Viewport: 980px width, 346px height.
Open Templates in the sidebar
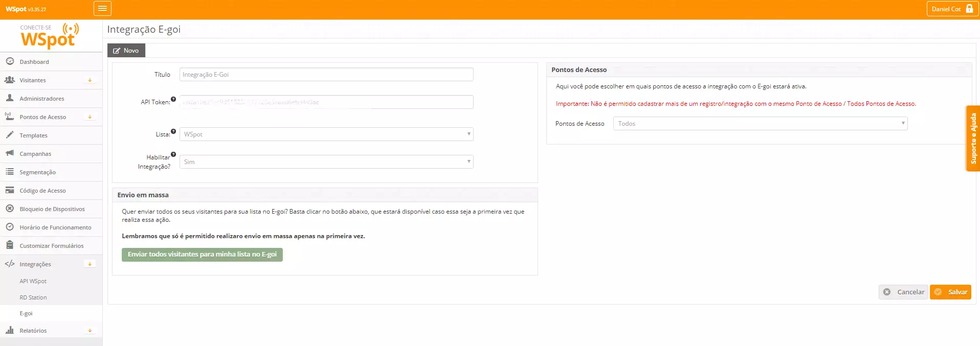(51, 135)
